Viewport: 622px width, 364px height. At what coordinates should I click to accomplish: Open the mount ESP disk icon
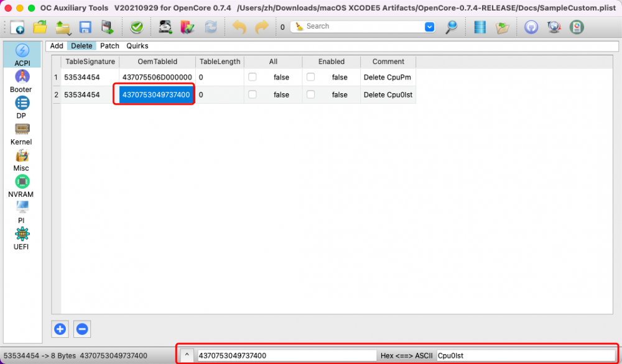coord(165,27)
